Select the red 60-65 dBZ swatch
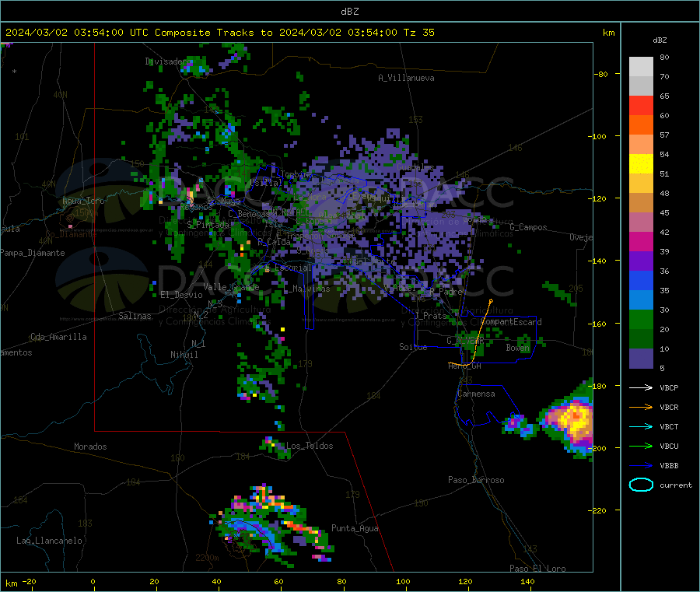The width and height of the screenshot is (700, 592). [x=641, y=105]
